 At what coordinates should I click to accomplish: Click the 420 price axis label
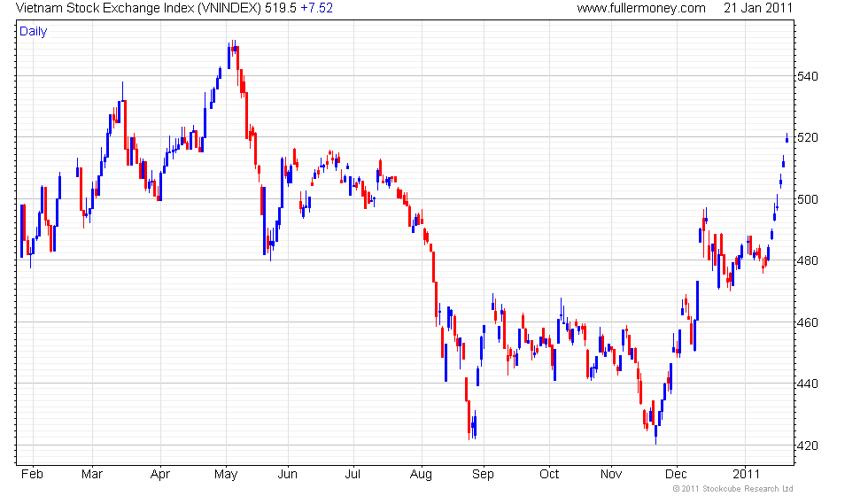(x=807, y=446)
